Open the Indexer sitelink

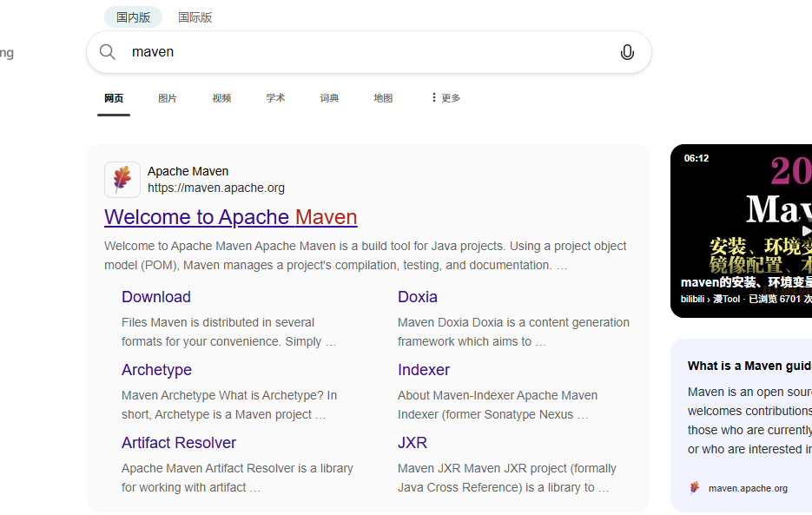(x=424, y=370)
